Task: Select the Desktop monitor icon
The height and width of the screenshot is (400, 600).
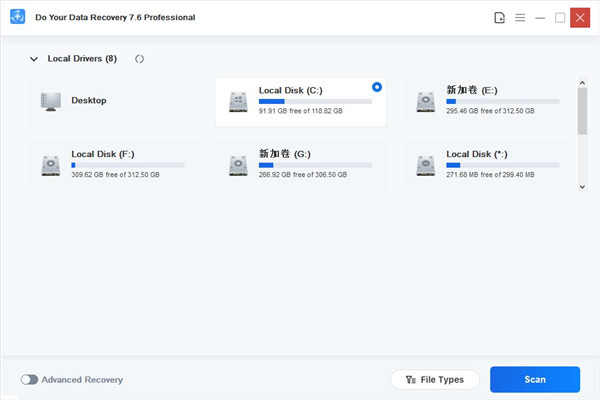Action: point(51,101)
